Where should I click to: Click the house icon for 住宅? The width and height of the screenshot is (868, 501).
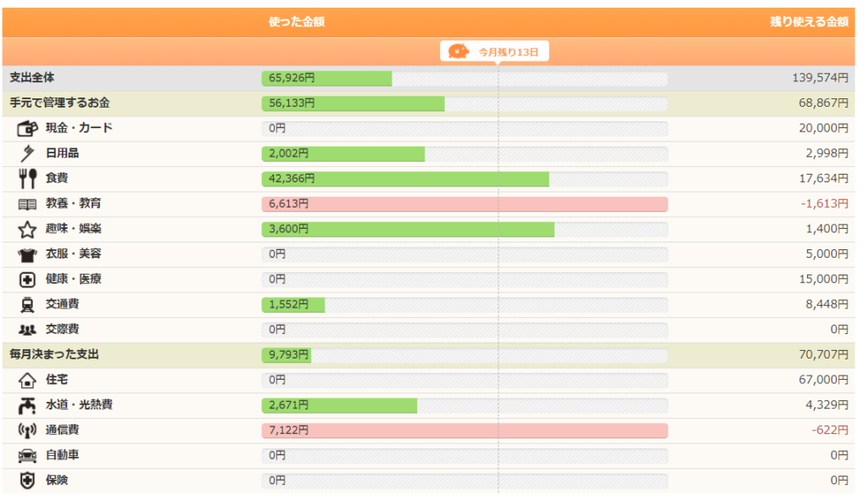27,381
